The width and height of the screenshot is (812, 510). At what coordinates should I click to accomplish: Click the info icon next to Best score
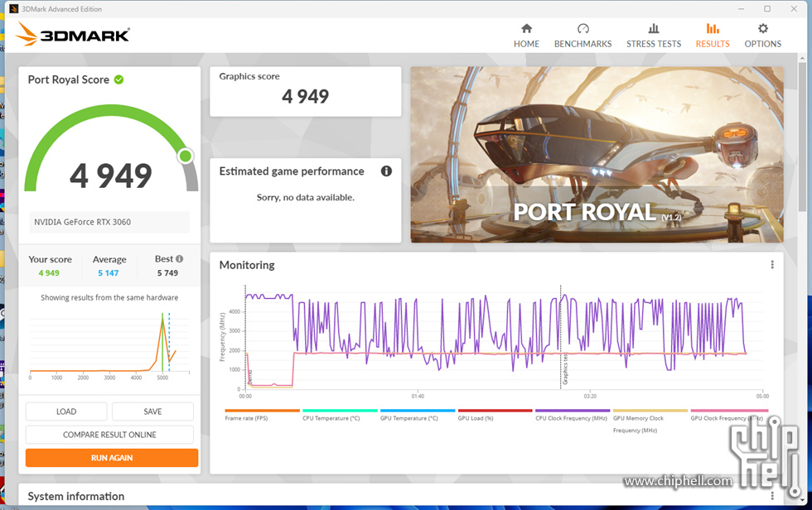pyautogui.click(x=179, y=258)
